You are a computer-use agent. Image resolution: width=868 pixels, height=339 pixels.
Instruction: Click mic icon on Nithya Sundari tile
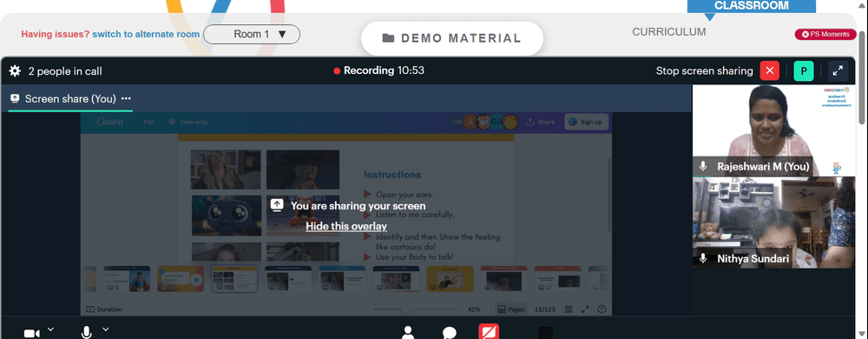pyautogui.click(x=703, y=259)
